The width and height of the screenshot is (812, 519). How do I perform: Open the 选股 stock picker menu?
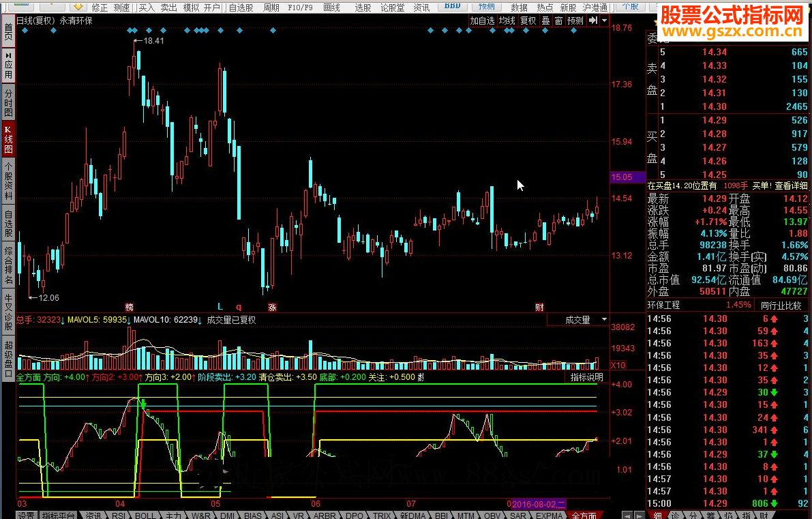363,8
